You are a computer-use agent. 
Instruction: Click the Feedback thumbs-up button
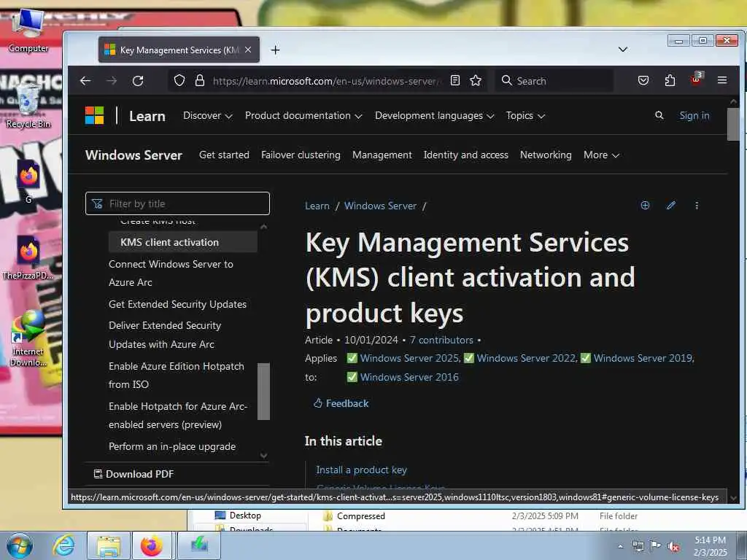[341, 403]
